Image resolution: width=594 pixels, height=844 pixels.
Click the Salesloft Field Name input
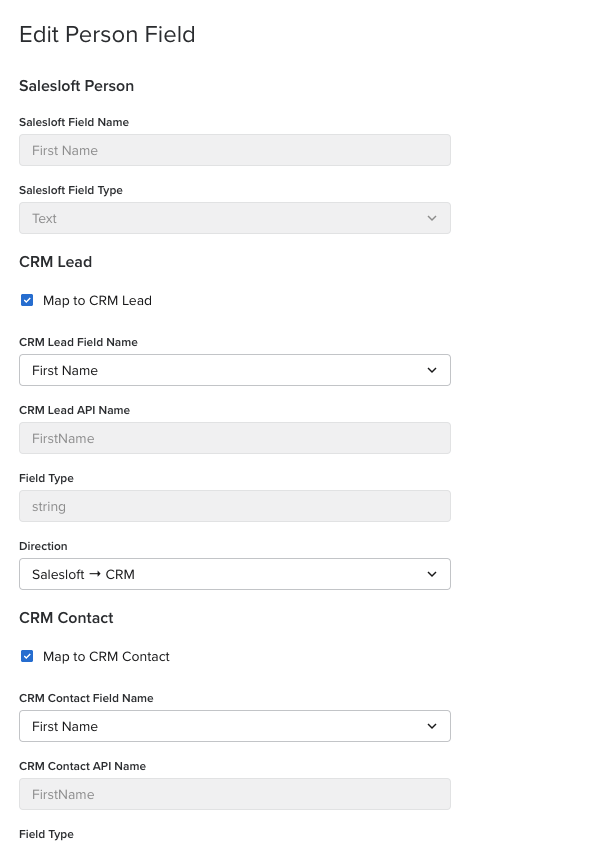pyautogui.click(x=235, y=150)
